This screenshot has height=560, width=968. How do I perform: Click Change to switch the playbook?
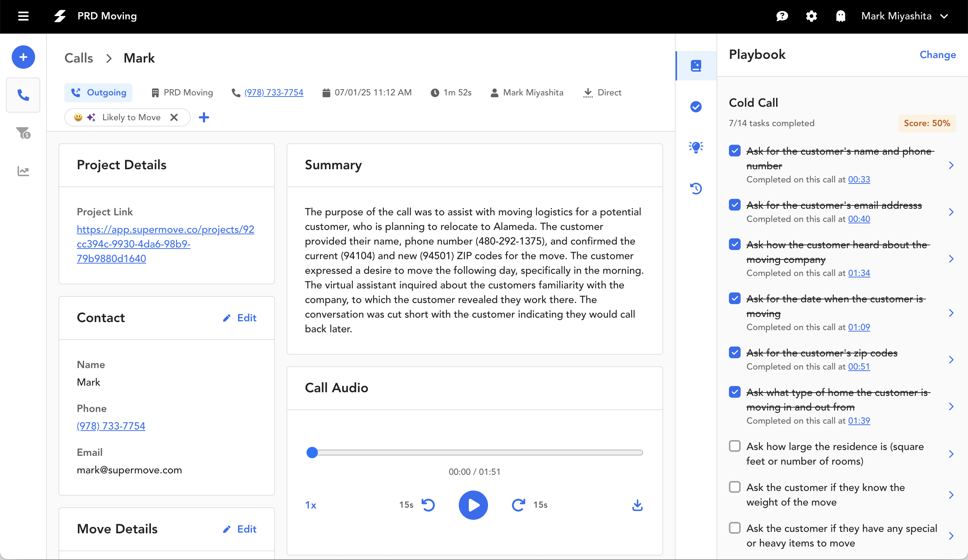click(937, 55)
